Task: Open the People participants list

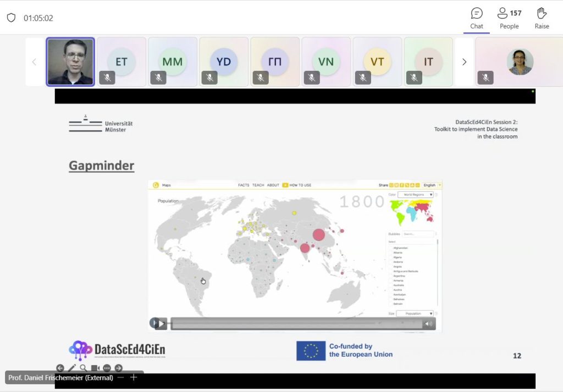Action: coord(509,18)
